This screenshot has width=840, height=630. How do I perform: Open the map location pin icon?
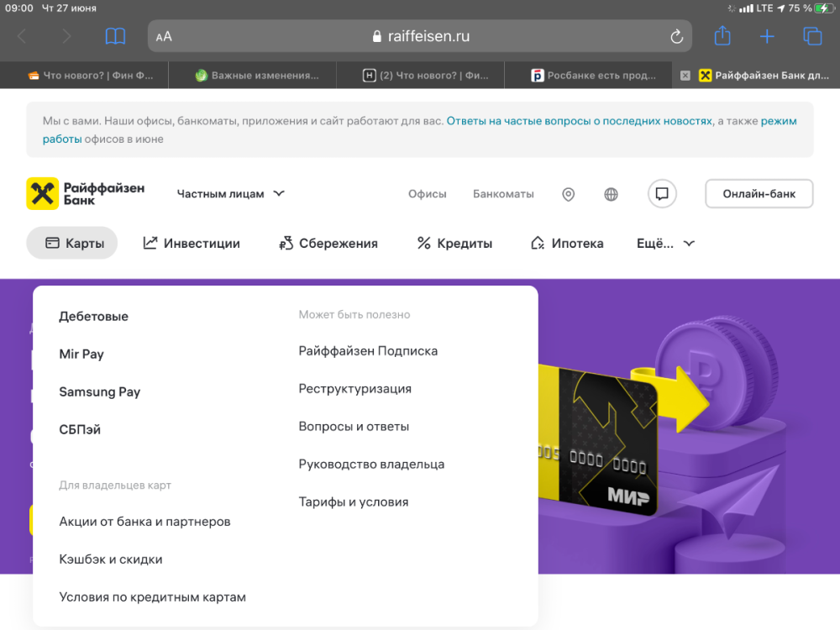pyautogui.click(x=569, y=194)
